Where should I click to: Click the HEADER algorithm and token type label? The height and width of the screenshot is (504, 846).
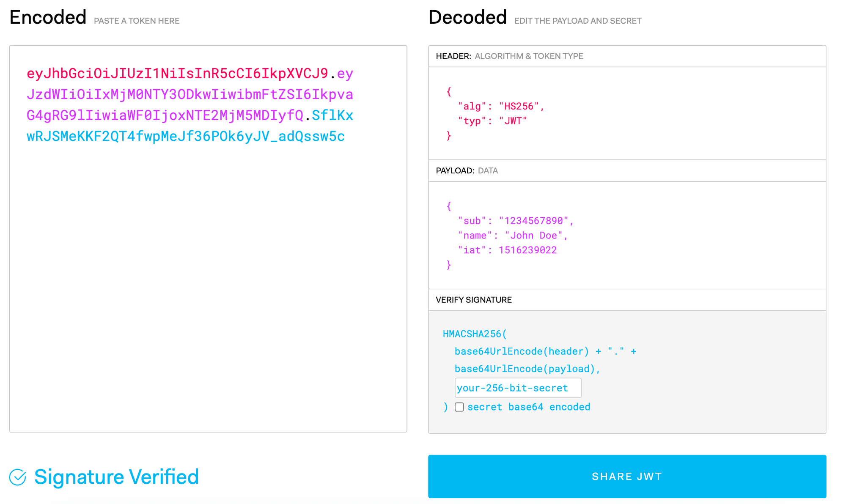[509, 55]
